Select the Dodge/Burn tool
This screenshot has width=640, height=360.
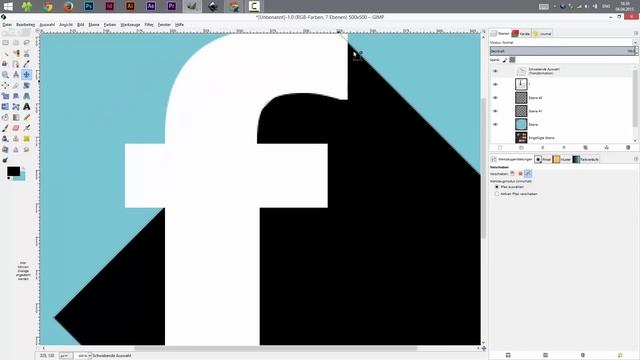[x=5, y=160]
